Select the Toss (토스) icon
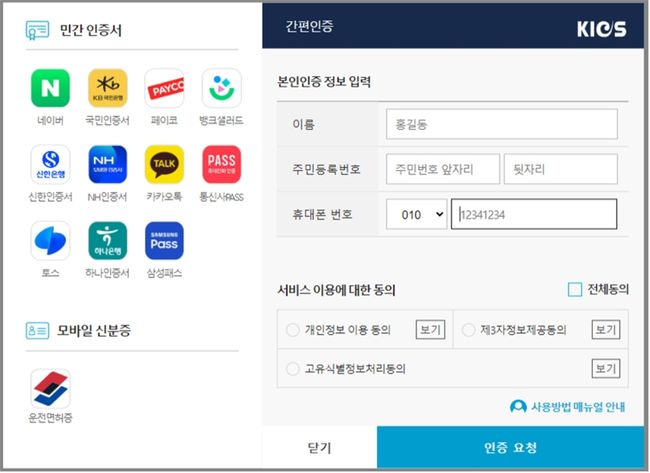 pos(50,241)
